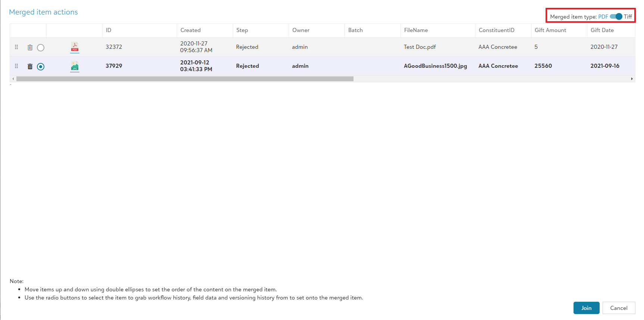Sort by the Created column header
The height and width of the screenshot is (320, 644).
click(x=191, y=30)
